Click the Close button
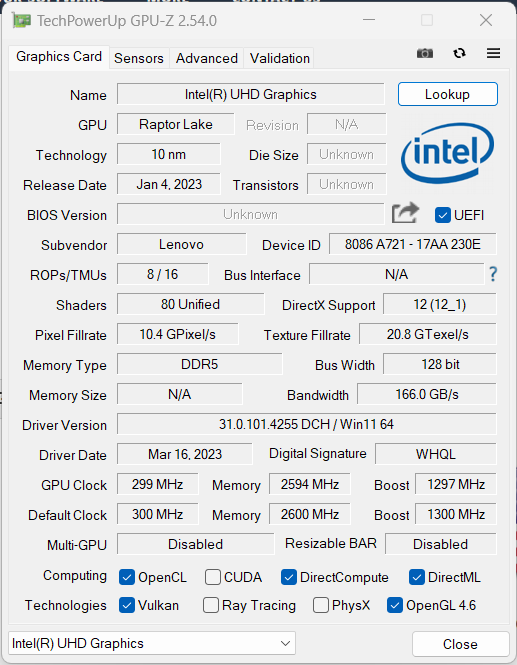517x665 pixels. click(x=460, y=644)
